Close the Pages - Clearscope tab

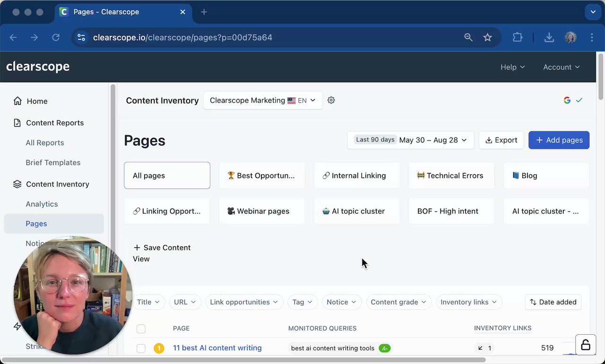coord(183,12)
